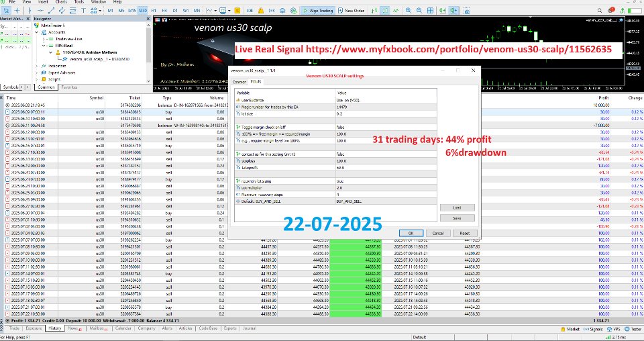This screenshot has height=341, width=644.
Task: Confirm settings with OK button
Action: point(411,233)
